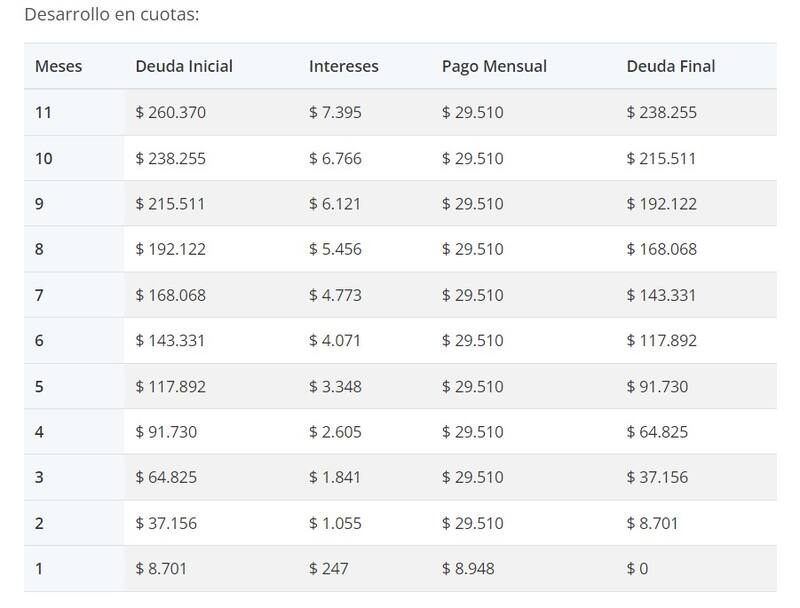Click the $ 1.841 interest value
The image size is (800, 608).
click(x=335, y=477)
